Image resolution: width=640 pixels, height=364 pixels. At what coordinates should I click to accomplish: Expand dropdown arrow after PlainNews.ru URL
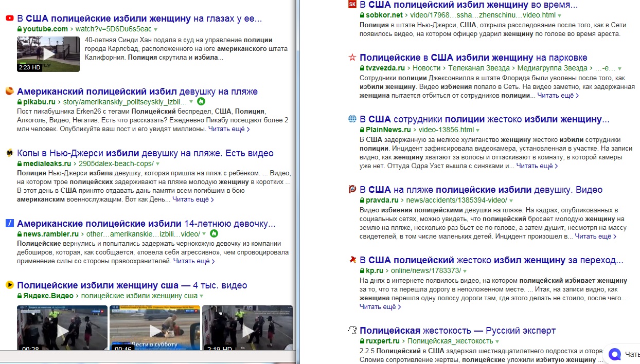click(x=477, y=130)
